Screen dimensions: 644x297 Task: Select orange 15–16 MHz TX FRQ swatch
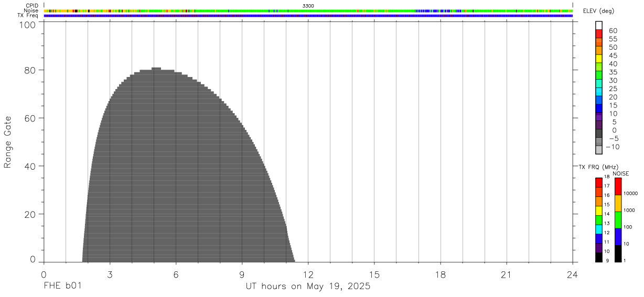tap(598, 201)
